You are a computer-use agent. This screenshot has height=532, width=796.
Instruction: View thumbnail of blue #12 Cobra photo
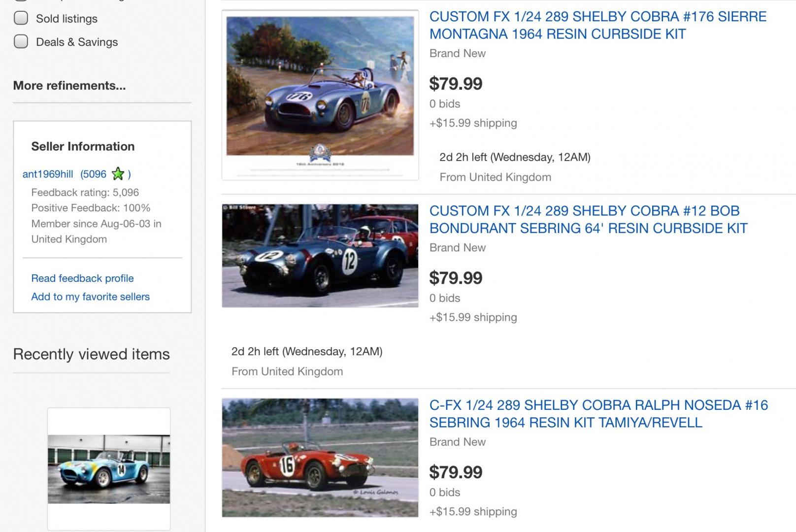click(320, 256)
